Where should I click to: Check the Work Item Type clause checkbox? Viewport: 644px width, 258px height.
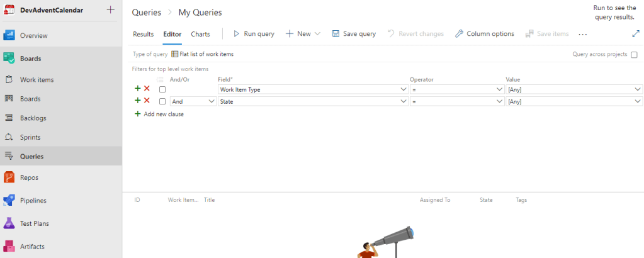coord(162,89)
